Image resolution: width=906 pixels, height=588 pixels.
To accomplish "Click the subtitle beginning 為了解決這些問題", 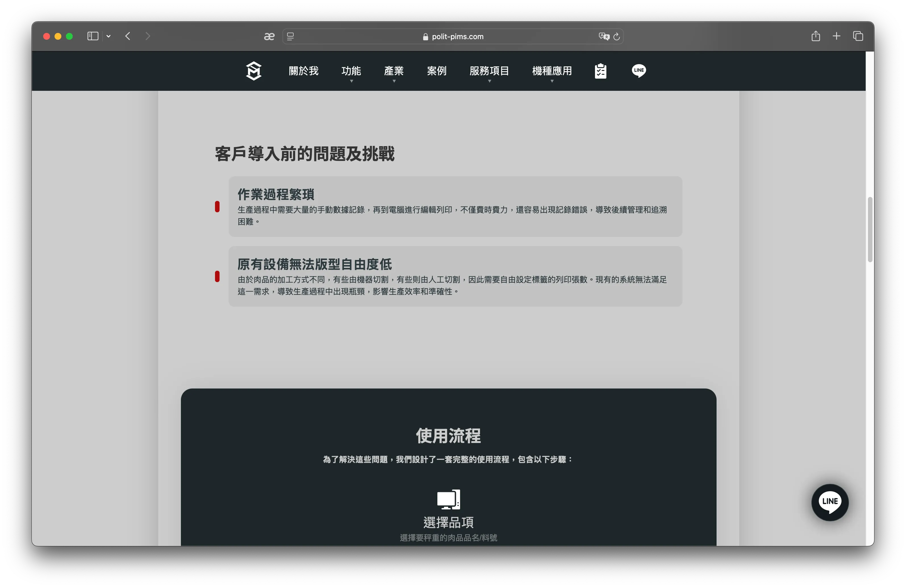I will click(448, 459).
